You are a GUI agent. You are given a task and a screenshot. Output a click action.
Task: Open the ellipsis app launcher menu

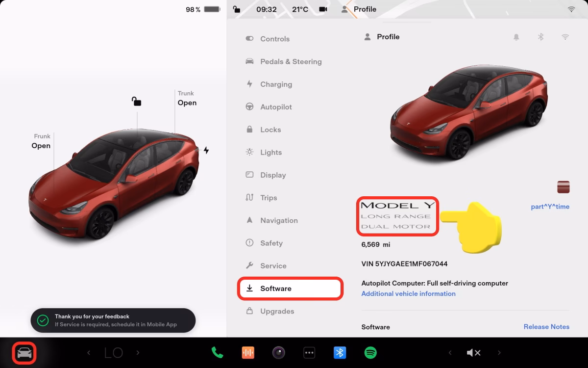click(309, 352)
